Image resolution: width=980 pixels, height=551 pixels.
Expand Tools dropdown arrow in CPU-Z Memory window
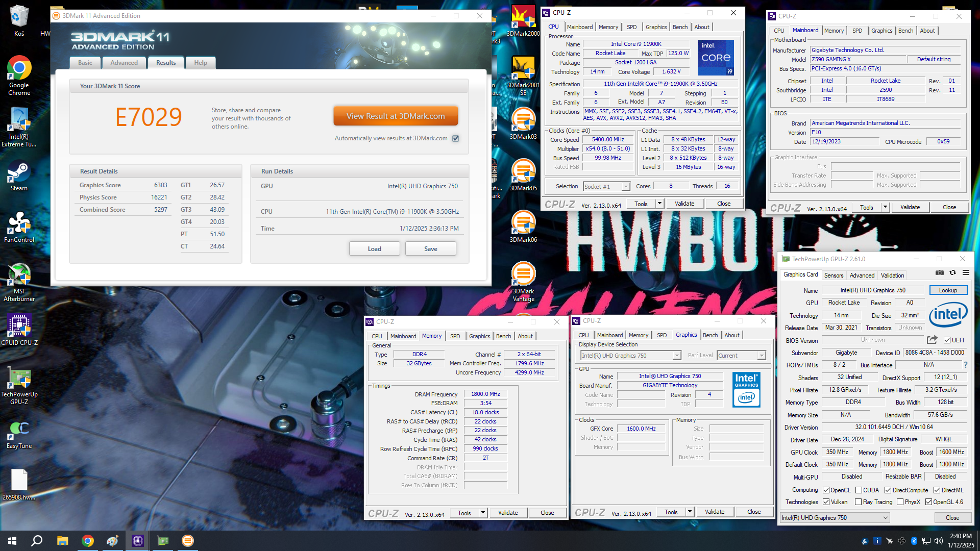tap(482, 513)
